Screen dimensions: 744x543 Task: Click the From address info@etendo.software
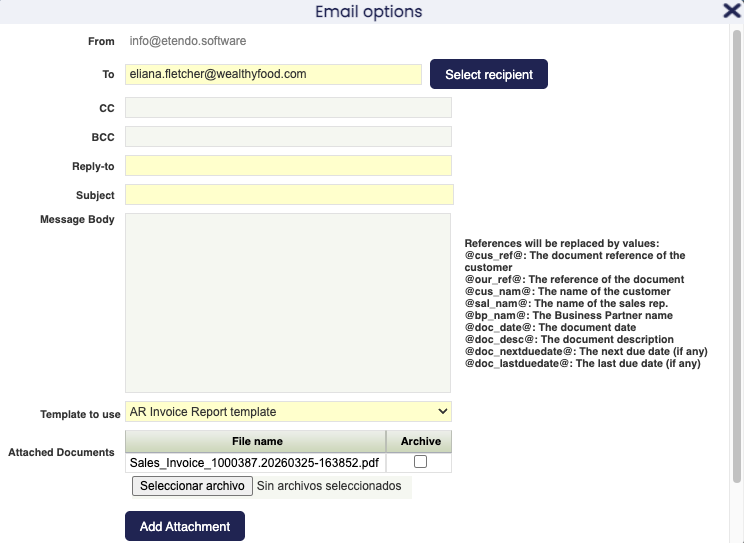tap(188, 41)
